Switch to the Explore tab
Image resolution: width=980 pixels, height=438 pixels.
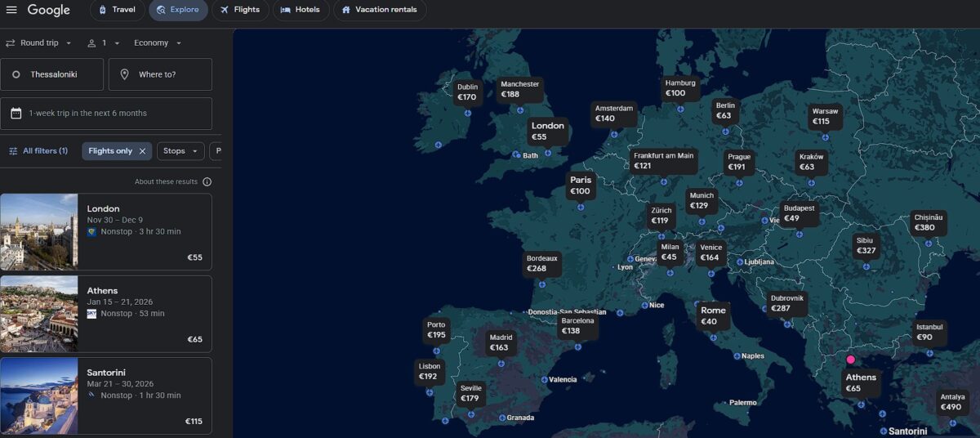tap(178, 10)
